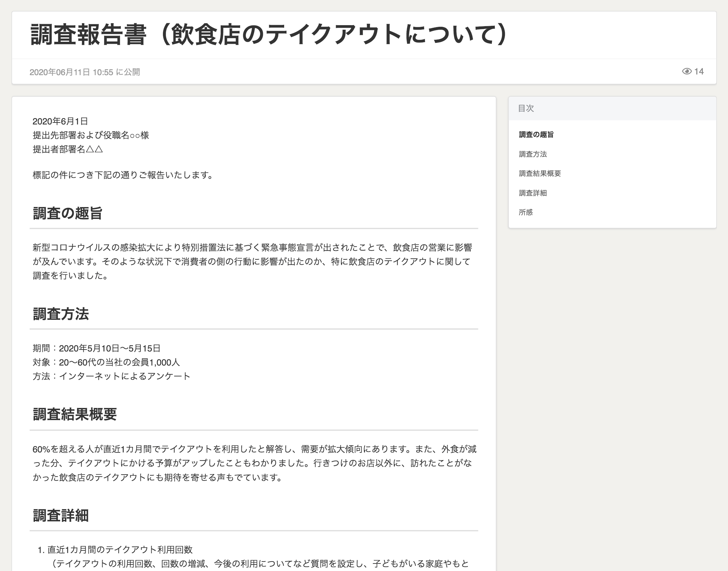
Task: Click the 調査詳細 heading in the article body
Action: coord(60,515)
